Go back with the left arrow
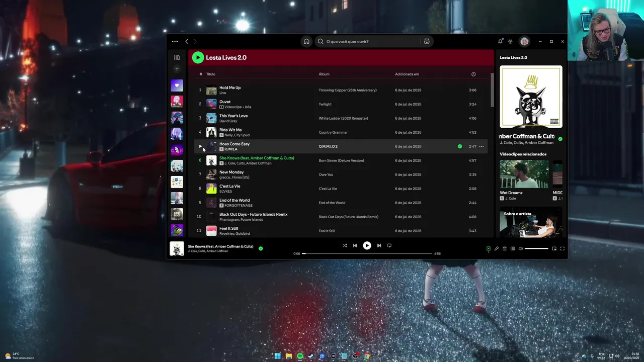Screen dimensions: 644x362 (x=187, y=41)
